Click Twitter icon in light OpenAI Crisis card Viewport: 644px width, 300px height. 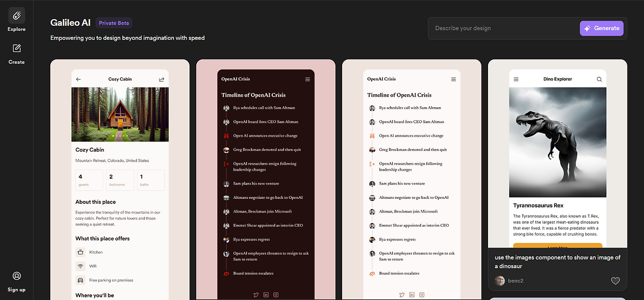coord(401,295)
